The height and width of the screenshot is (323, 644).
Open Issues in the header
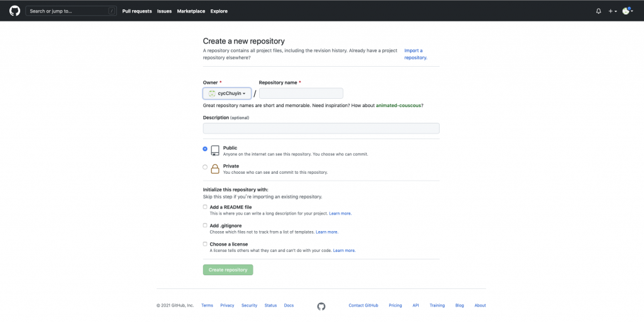[x=164, y=11]
